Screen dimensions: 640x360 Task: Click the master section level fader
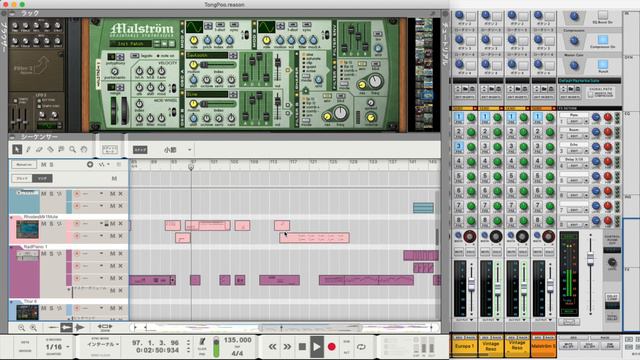[x=590, y=258]
